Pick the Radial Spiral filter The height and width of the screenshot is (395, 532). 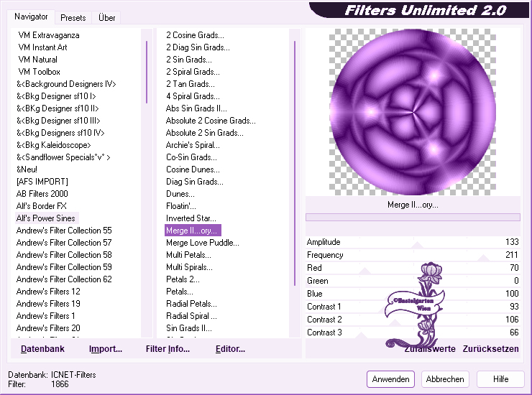point(191,316)
